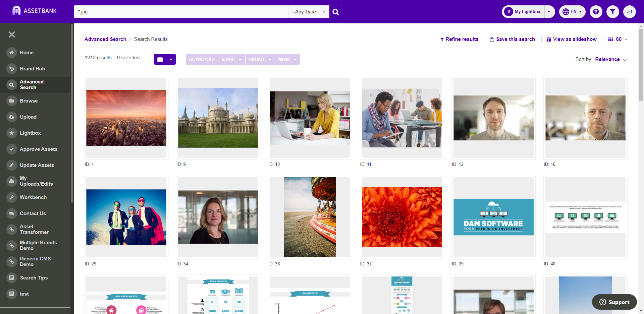
Task: Open the Brighton Pavilion thumbnail ID 9
Action: pos(218,118)
